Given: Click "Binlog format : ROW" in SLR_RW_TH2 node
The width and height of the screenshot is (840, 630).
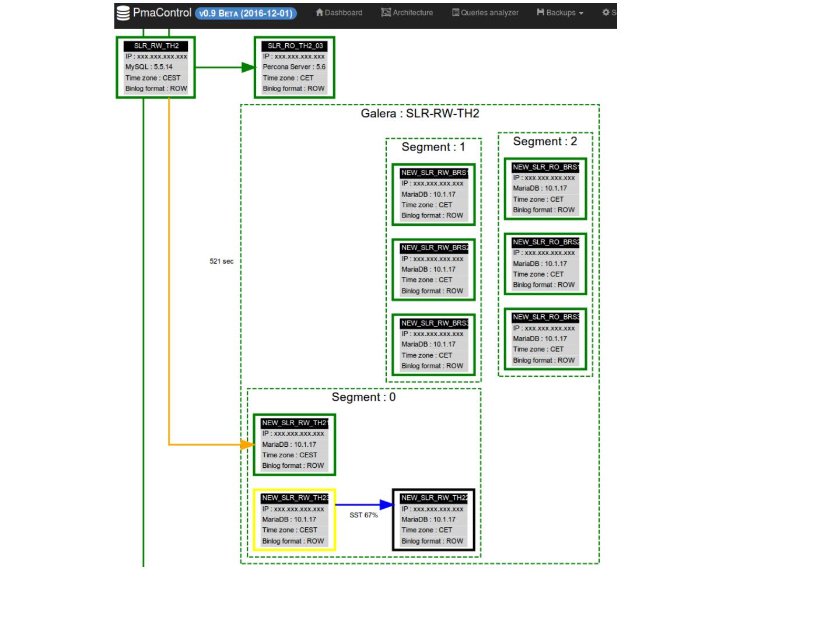Looking at the screenshot, I should tap(156, 89).
